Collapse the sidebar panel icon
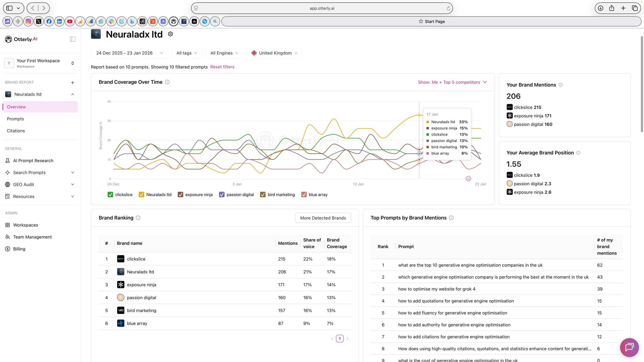The width and height of the screenshot is (644, 362). pyautogui.click(x=72, y=39)
